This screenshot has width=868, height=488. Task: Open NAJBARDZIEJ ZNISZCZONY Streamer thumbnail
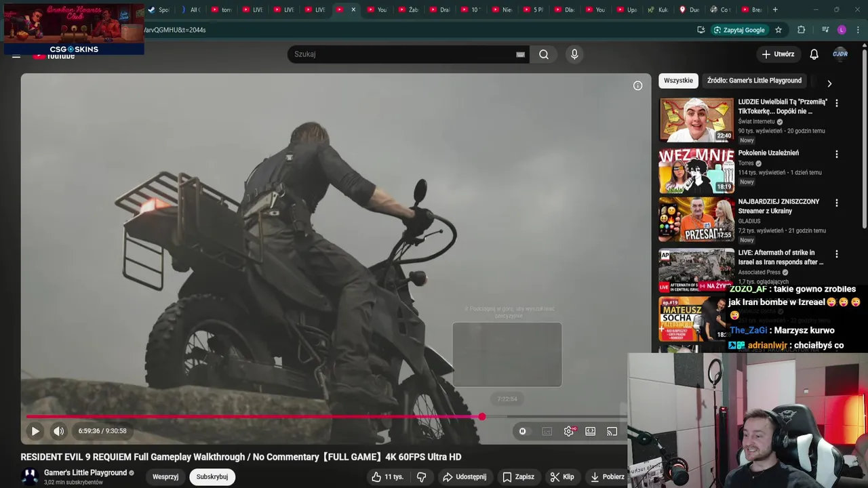point(696,220)
